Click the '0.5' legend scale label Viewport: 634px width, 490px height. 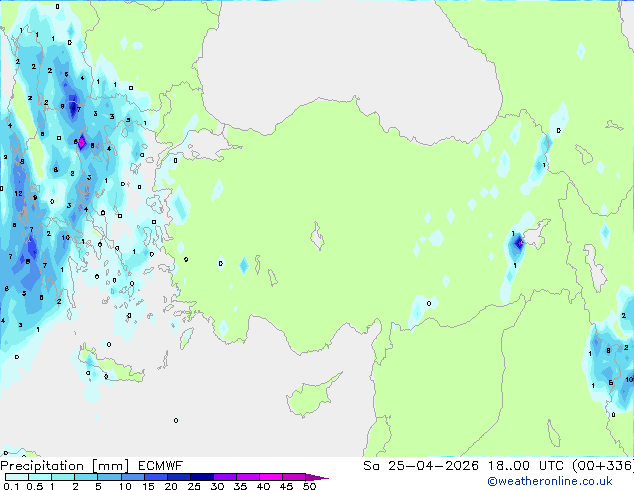click(35, 486)
